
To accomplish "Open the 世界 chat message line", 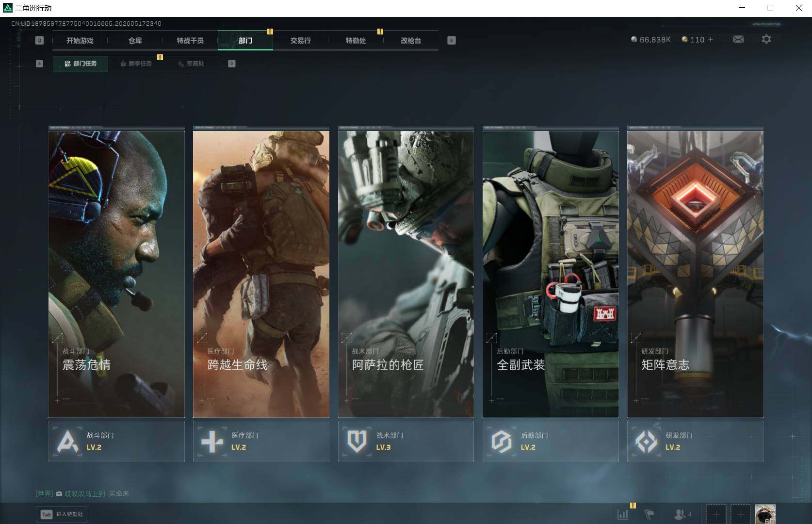I will coord(82,493).
